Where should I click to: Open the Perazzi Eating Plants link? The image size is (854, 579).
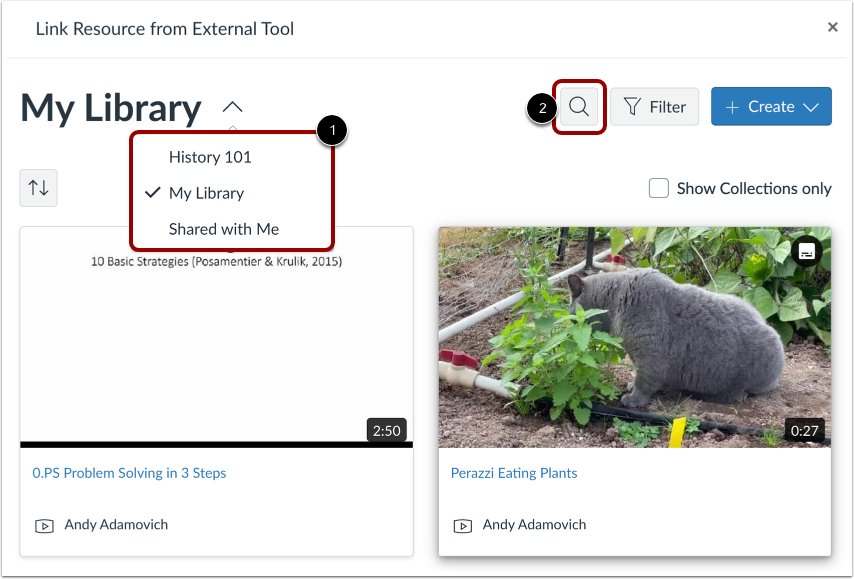(x=514, y=472)
